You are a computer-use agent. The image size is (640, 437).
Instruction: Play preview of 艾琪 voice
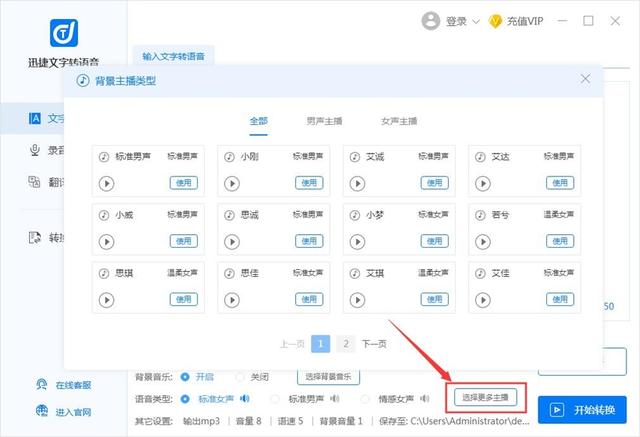tap(358, 300)
